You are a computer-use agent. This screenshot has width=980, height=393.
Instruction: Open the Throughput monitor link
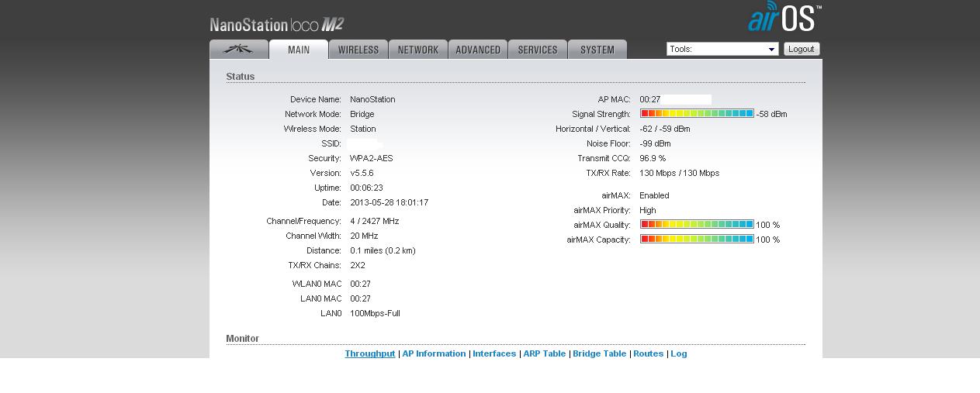[x=370, y=353]
